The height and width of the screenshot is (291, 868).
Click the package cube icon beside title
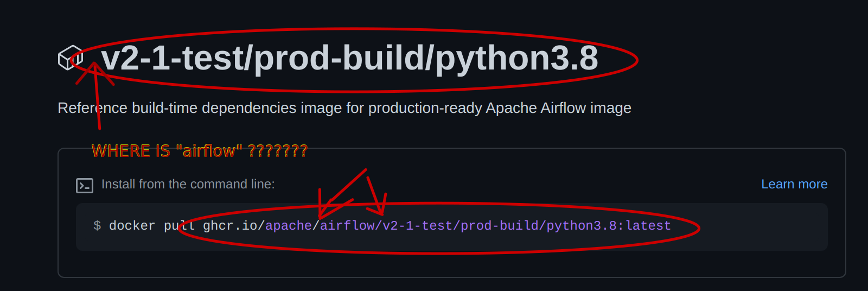(71, 58)
